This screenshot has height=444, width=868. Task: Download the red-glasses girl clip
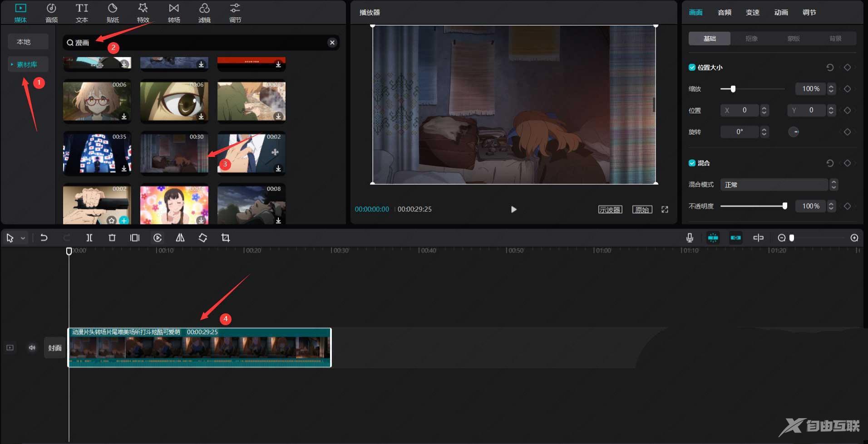click(124, 117)
